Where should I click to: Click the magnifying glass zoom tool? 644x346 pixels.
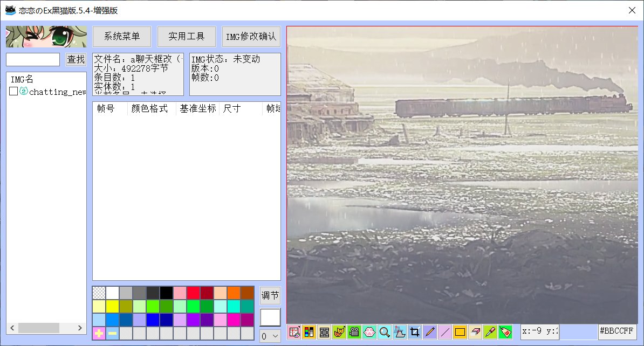[385, 332]
